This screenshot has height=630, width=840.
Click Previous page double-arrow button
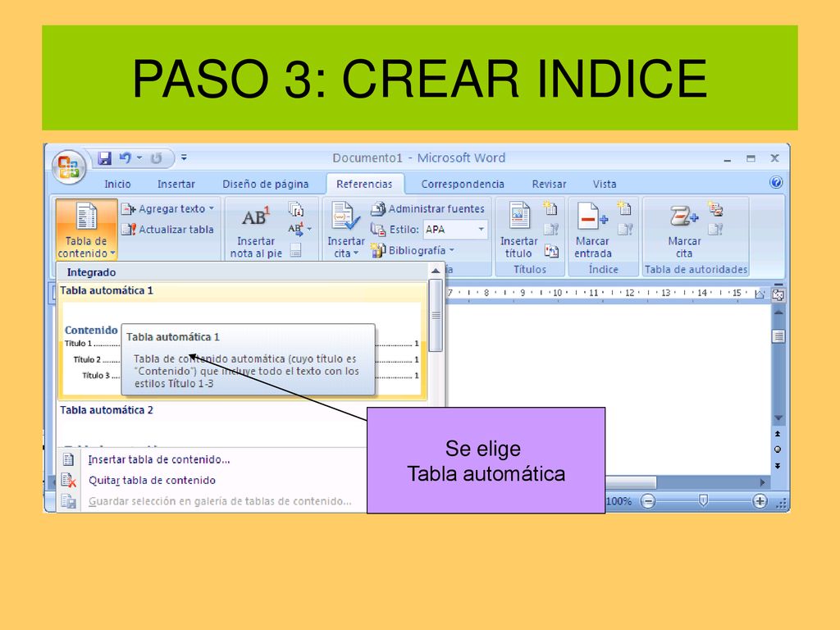click(x=778, y=434)
